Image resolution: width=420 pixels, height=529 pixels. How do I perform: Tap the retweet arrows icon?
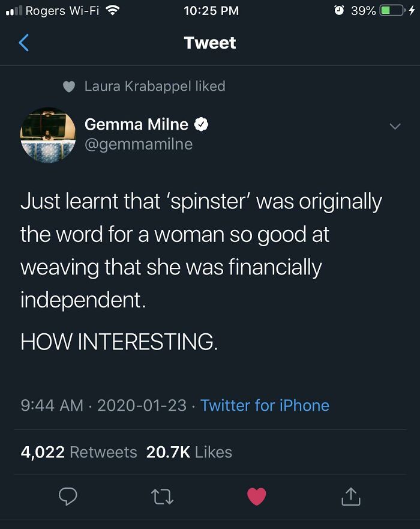coord(163,496)
